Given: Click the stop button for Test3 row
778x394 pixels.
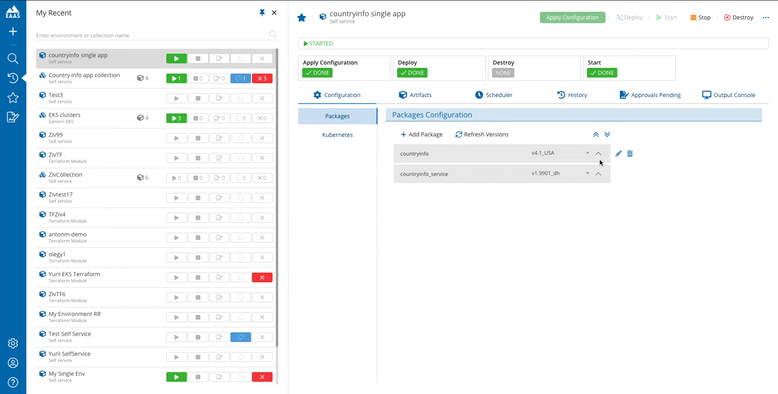Looking at the screenshot, I should [198, 98].
